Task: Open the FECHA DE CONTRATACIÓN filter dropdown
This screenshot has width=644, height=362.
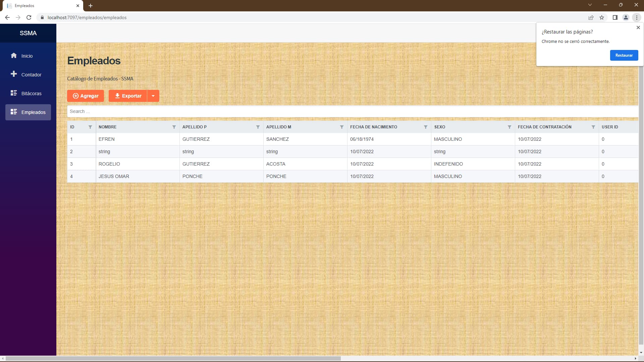Action: (593, 127)
